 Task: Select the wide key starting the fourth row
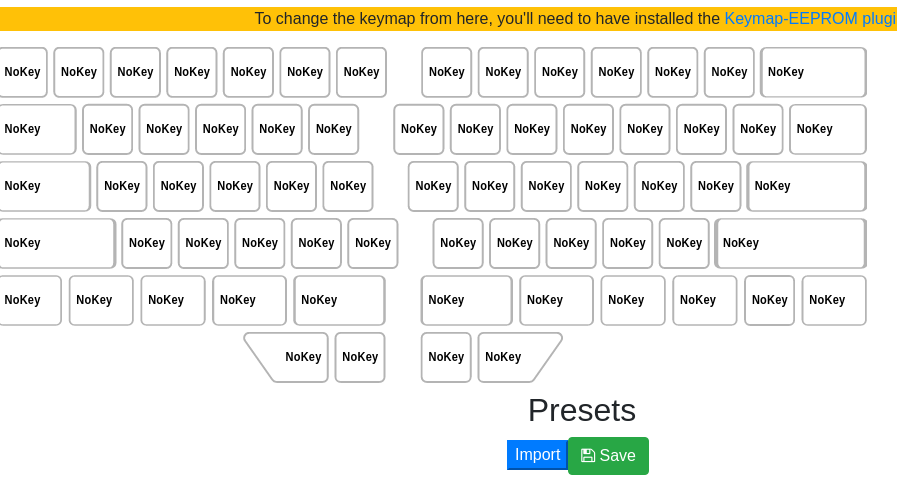(57, 243)
